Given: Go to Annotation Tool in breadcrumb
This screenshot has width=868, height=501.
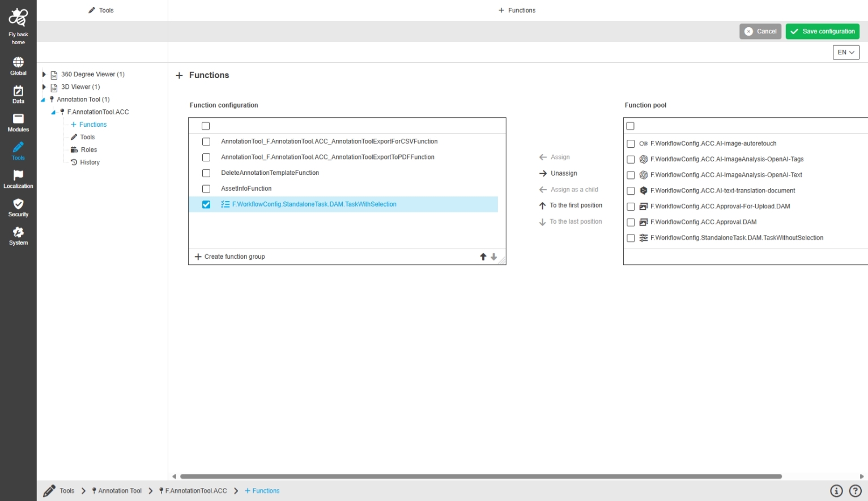Looking at the screenshot, I should tap(117, 491).
